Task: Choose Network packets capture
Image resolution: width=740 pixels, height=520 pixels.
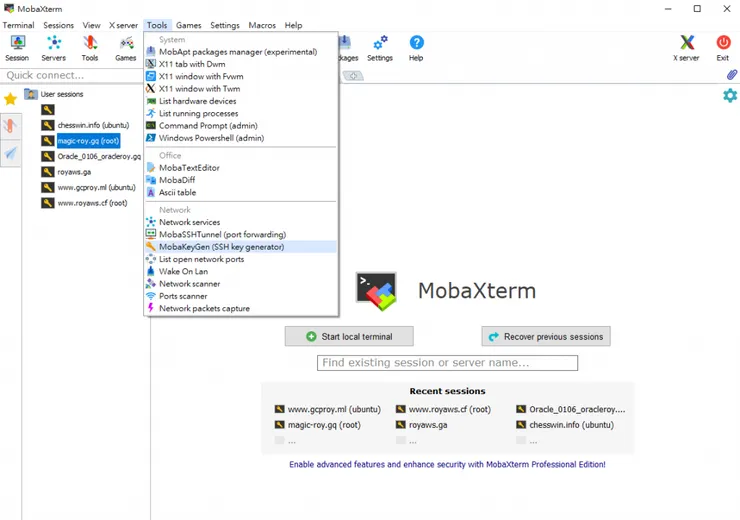Action: 241,308
